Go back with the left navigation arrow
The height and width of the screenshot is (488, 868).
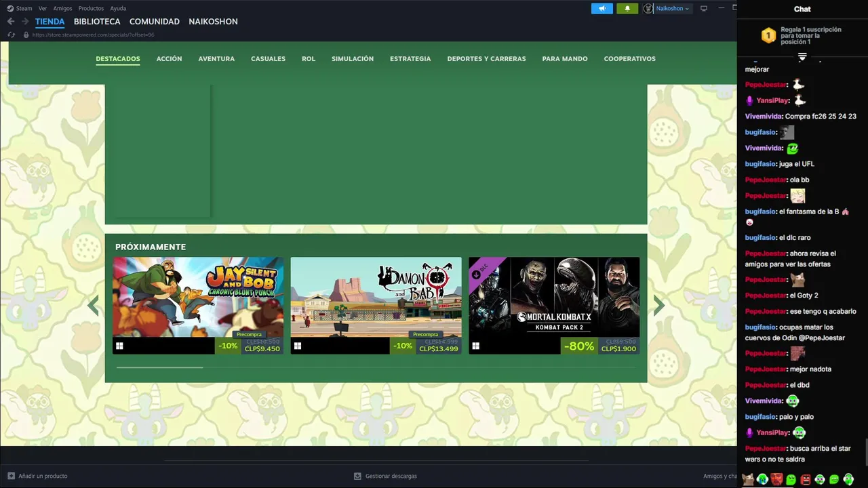[11, 22]
